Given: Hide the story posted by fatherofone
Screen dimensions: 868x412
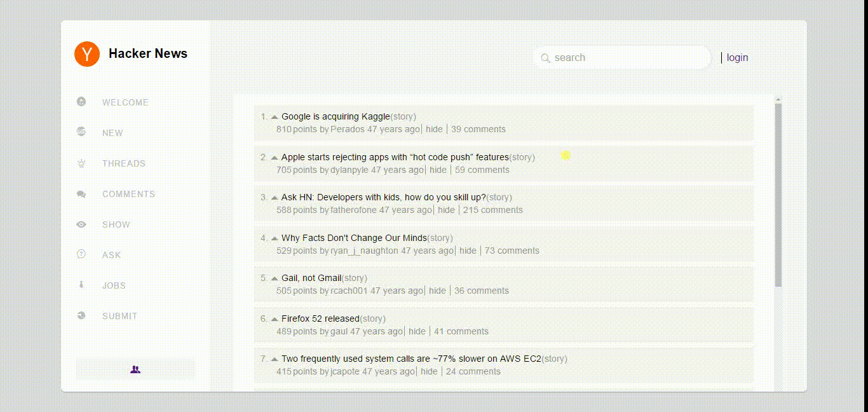Looking at the screenshot, I should tap(446, 210).
